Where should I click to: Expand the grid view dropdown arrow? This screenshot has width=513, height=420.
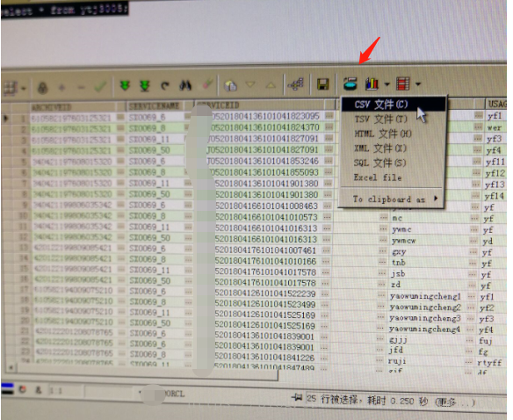24,89
